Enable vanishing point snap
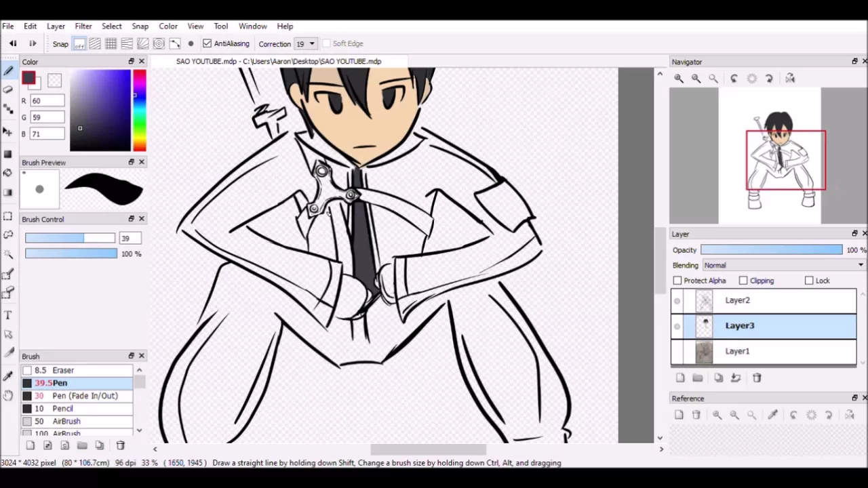This screenshot has height=488, width=868. [127, 43]
